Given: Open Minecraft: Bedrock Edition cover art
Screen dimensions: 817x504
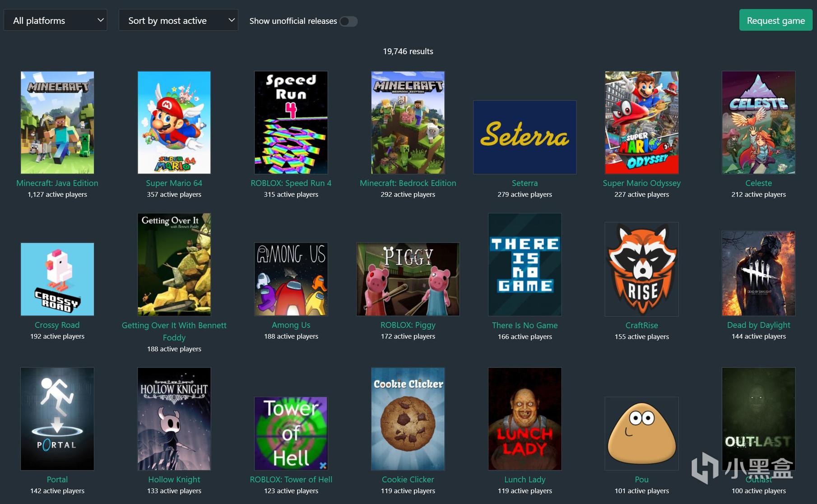Looking at the screenshot, I should click(x=408, y=122).
